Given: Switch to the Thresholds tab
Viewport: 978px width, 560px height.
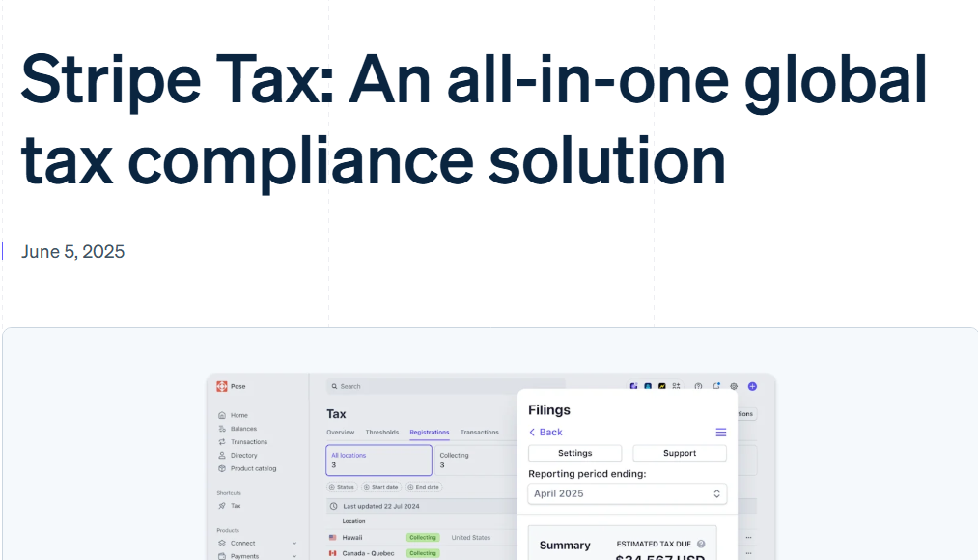Looking at the screenshot, I should click(382, 432).
